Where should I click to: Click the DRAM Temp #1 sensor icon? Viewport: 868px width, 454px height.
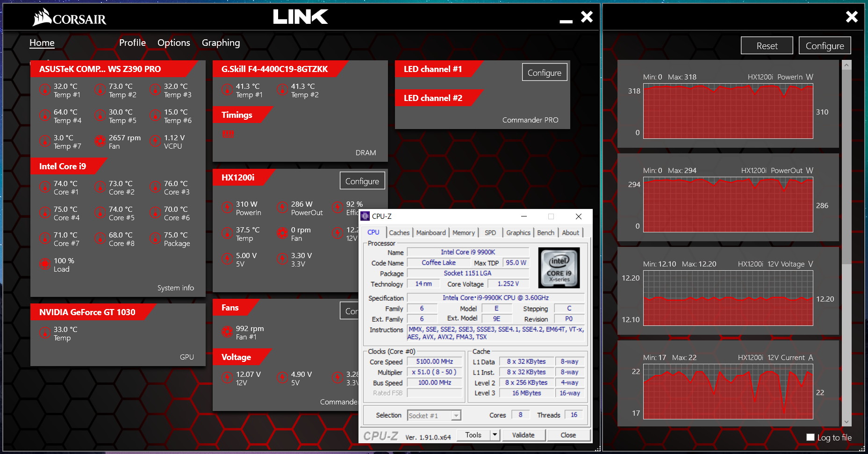pos(227,89)
